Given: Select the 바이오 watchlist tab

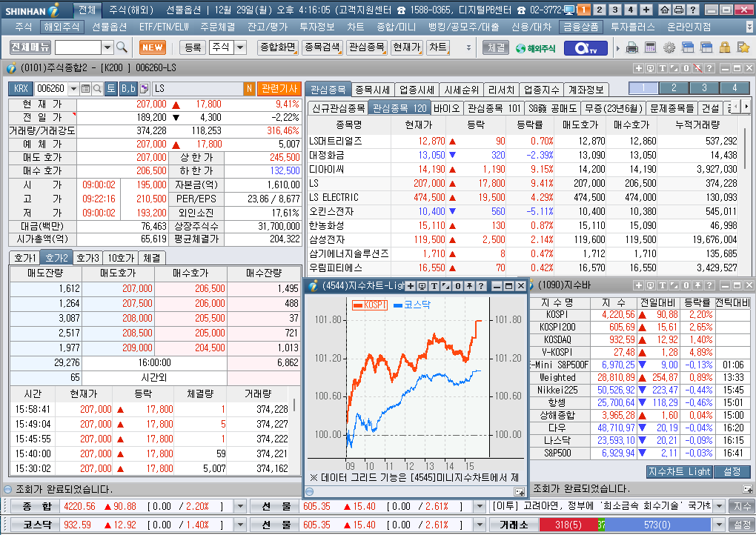Looking at the screenshot, I should tap(446, 108).
